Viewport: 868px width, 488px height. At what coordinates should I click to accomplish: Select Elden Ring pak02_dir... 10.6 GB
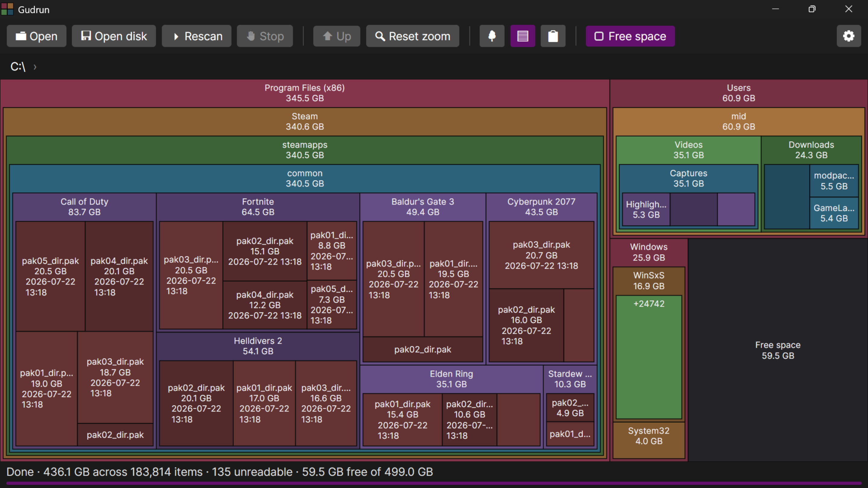pyautogui.click(x=469, y=420)
